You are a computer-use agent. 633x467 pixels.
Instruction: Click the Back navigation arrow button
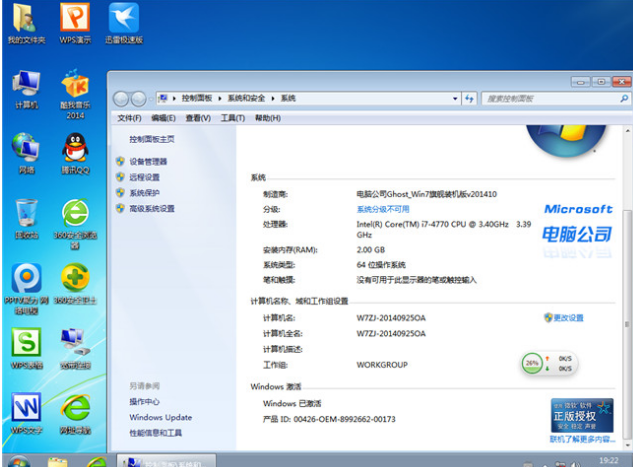pyautogui.click(x=121, y=99)
